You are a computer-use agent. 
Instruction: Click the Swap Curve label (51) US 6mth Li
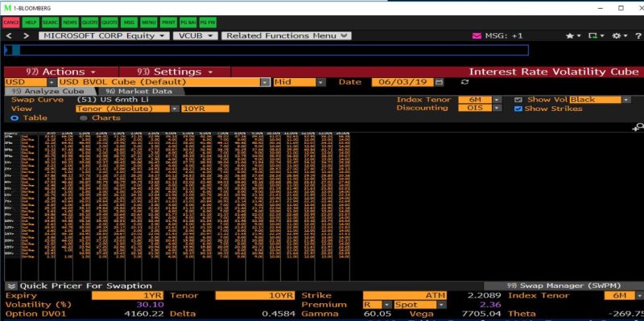point(113,100)
